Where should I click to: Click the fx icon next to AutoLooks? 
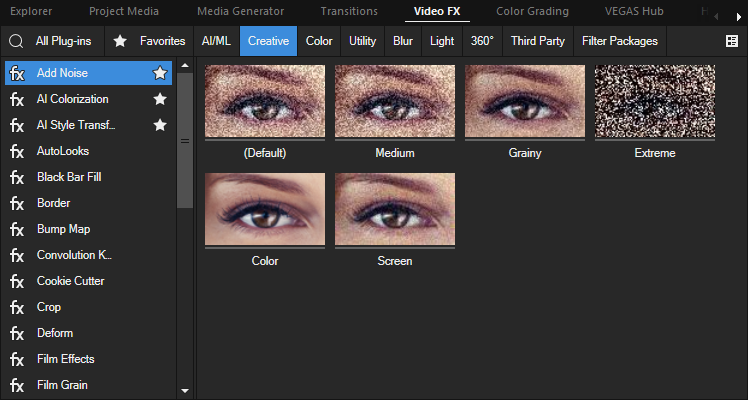coord(17,151)
